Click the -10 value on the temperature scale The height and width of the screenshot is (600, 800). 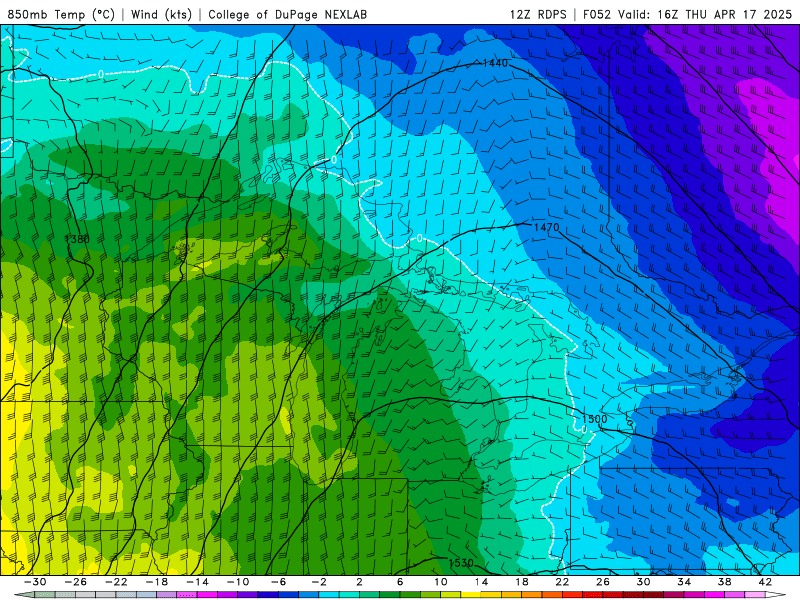(x=238, y=582)
